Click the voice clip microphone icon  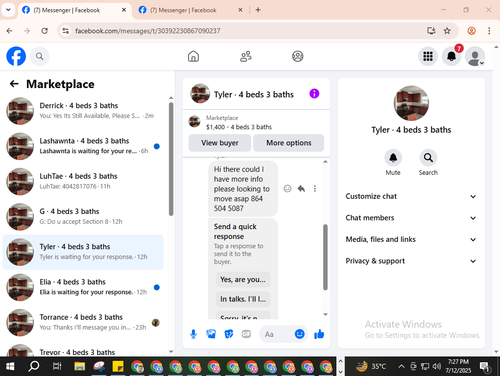pyautogui.click(x=193, y=334)
